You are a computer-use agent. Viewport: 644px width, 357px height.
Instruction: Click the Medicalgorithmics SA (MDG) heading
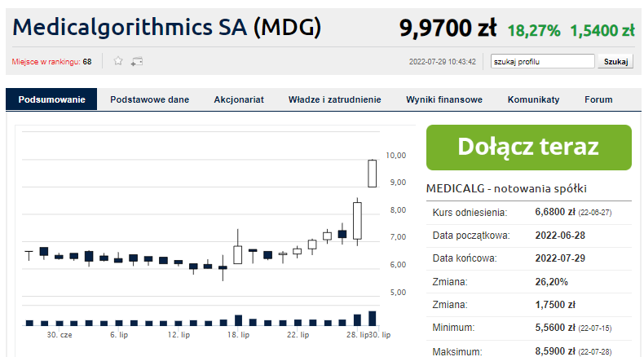tap(167, 28)
